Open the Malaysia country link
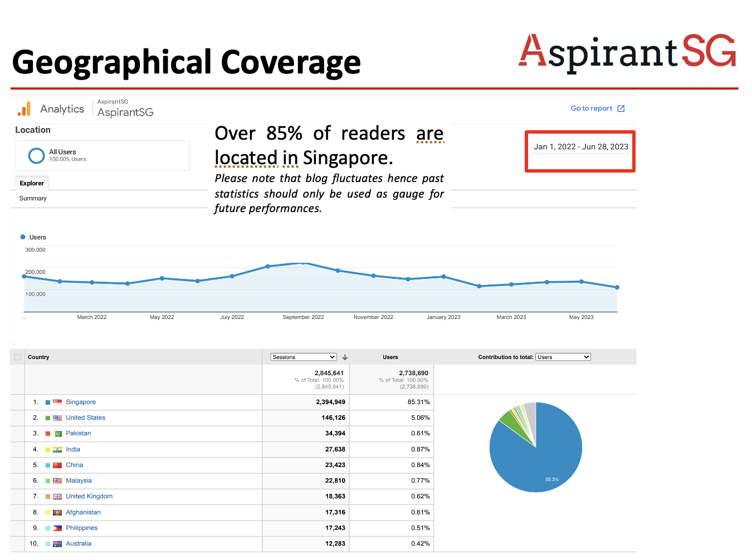Viewport: 752px width, 560px height. tap(79, 481)
